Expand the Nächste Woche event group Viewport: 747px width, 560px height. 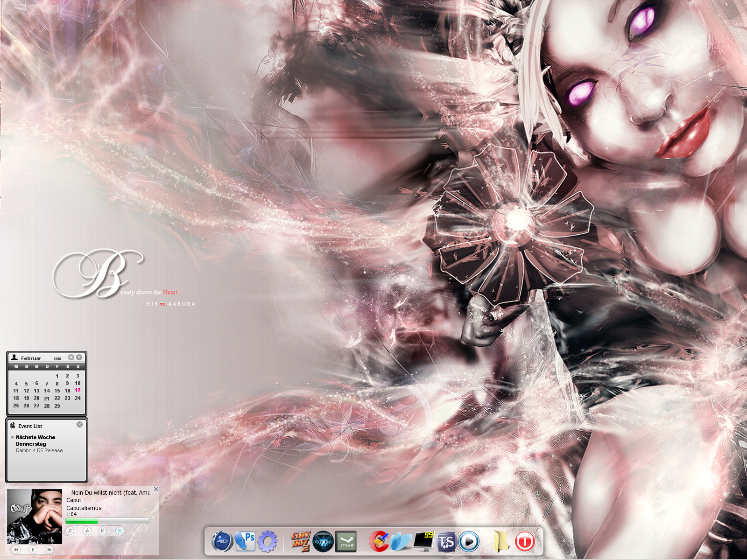12,437
